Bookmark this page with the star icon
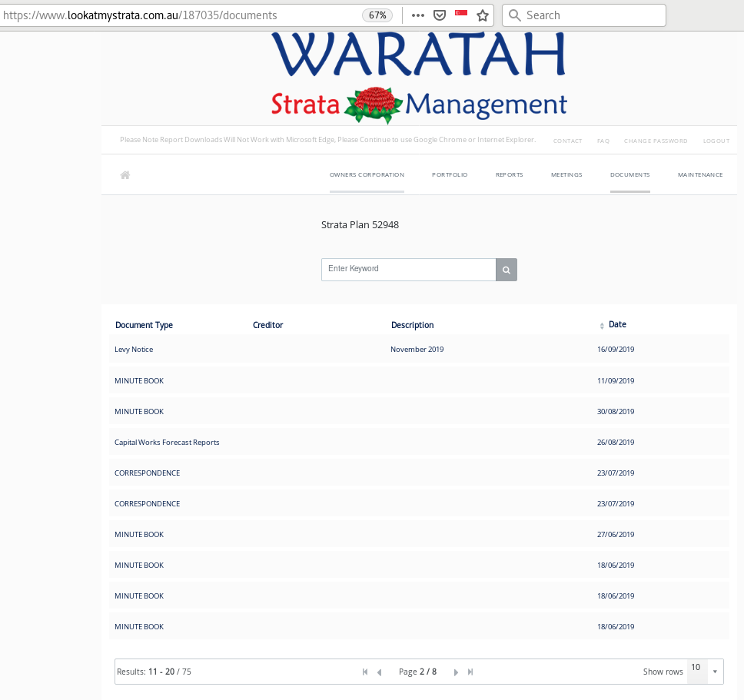Screen dimensions: 744x700 483,15
